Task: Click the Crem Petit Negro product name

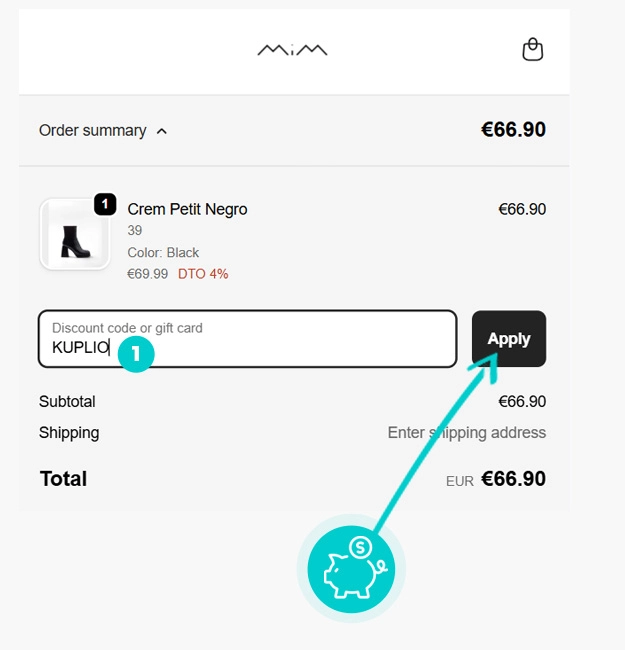Action: [x=187, y=209]
